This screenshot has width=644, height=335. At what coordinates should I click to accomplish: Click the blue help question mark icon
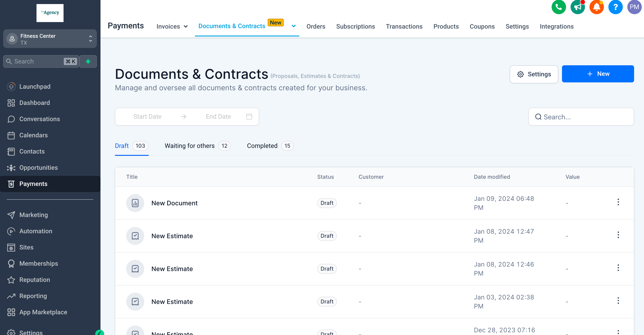(615, 7)
